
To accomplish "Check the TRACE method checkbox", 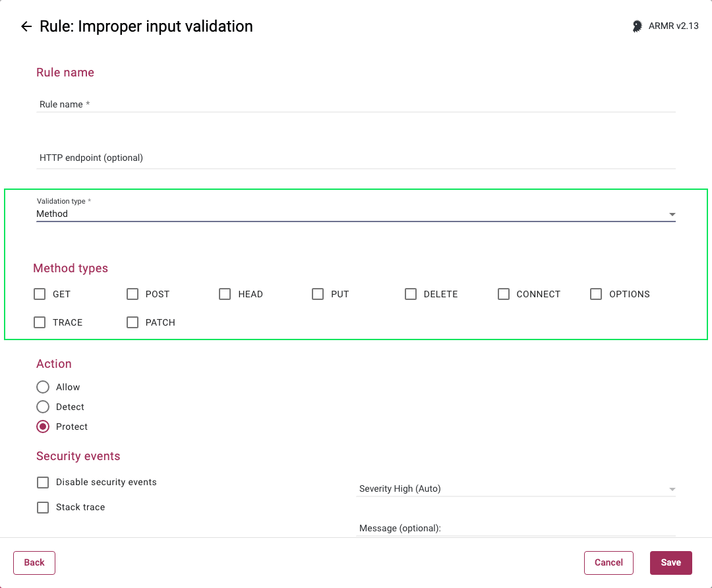I will pos(40,322).
